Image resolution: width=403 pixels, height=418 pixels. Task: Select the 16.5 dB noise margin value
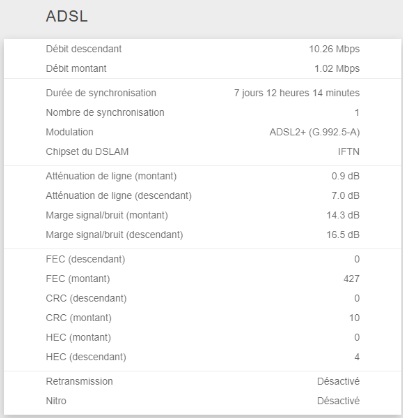(x=343, y=235)
